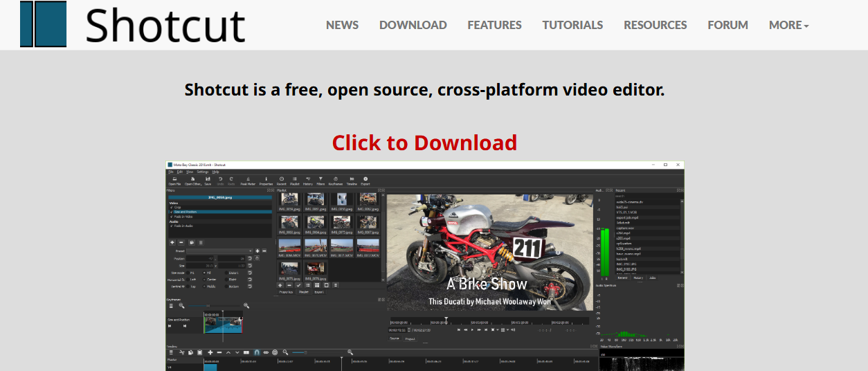Click the red Click to Download link

(424, 143)
